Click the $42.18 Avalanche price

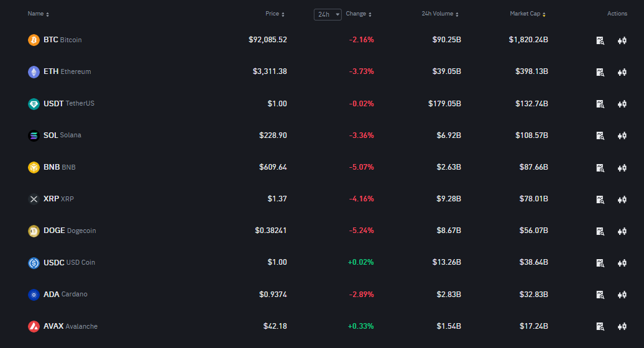pyautogui.click(x=275, y=326)
